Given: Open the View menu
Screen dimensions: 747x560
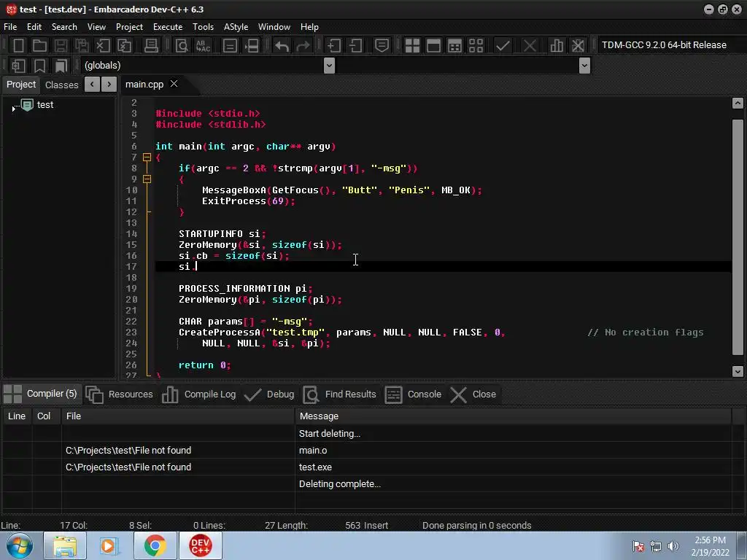Looking at the screenshot, I should [96, 27].
